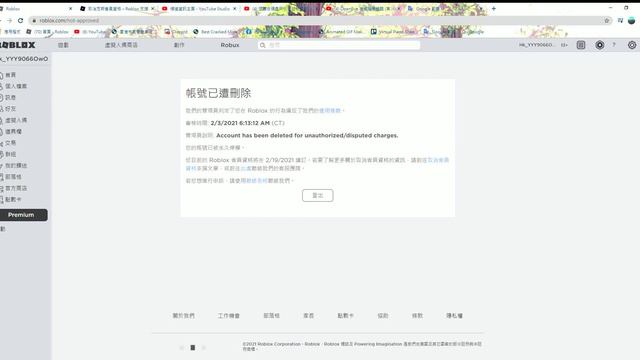Open the Virtual Piano bookmark
Image resolution: width=640 pixels, height=360 pixels.
pos(393,31)
